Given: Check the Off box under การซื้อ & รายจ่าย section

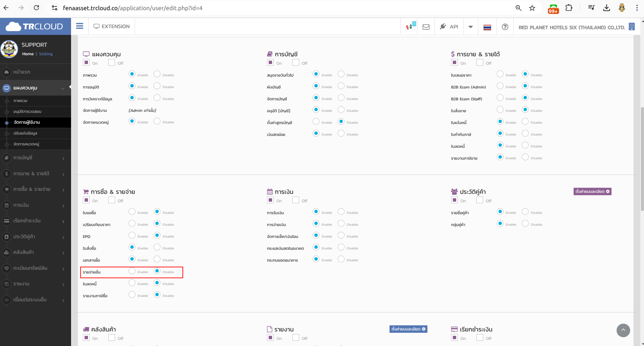Looking at the screenshot, I should 112,200.
